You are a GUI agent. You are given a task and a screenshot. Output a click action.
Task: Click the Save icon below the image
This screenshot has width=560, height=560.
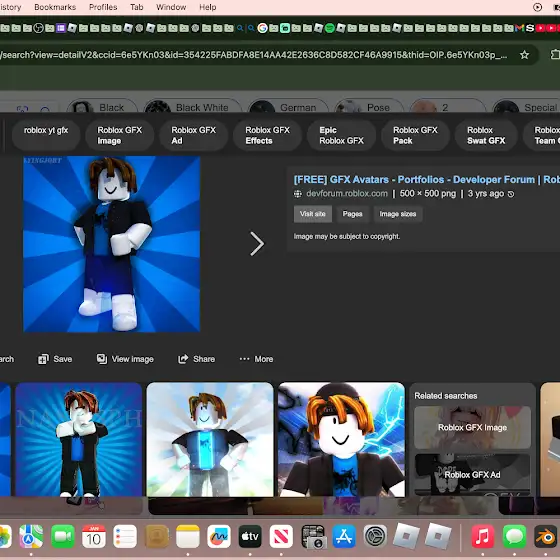pos(43,359)
